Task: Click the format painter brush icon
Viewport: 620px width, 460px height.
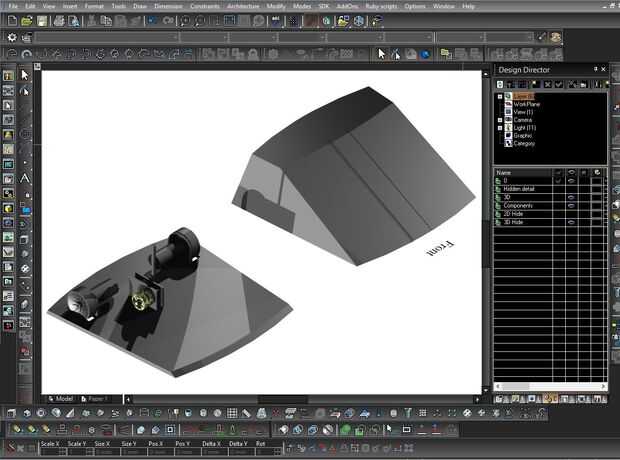Action: [541, 37]
